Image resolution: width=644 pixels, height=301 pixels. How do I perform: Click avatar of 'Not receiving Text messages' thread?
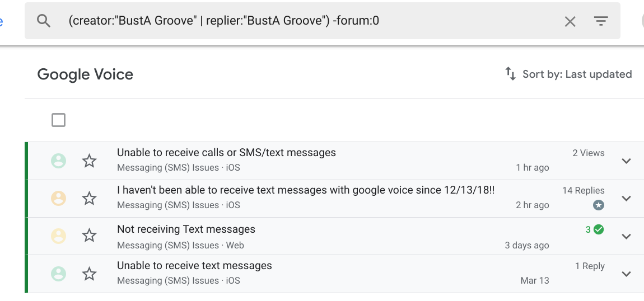pyautogui.click(x=58, y=236)
